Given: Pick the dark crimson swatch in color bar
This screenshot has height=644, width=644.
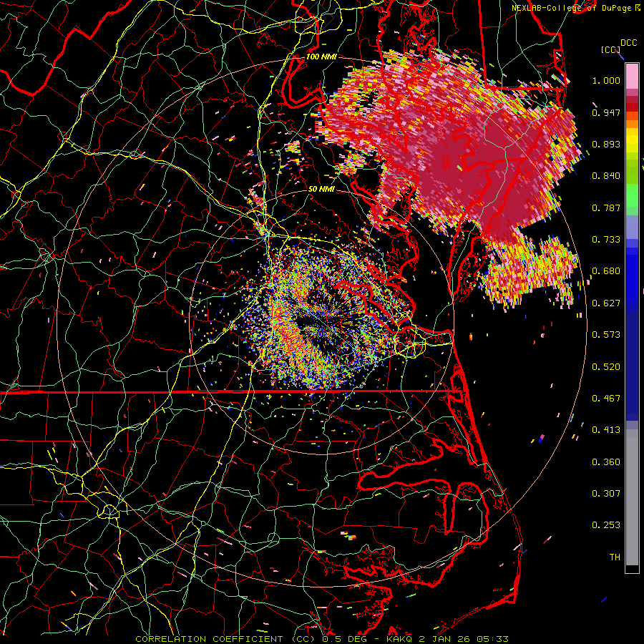Looking at the screenshot, I should tap(632, 99).
